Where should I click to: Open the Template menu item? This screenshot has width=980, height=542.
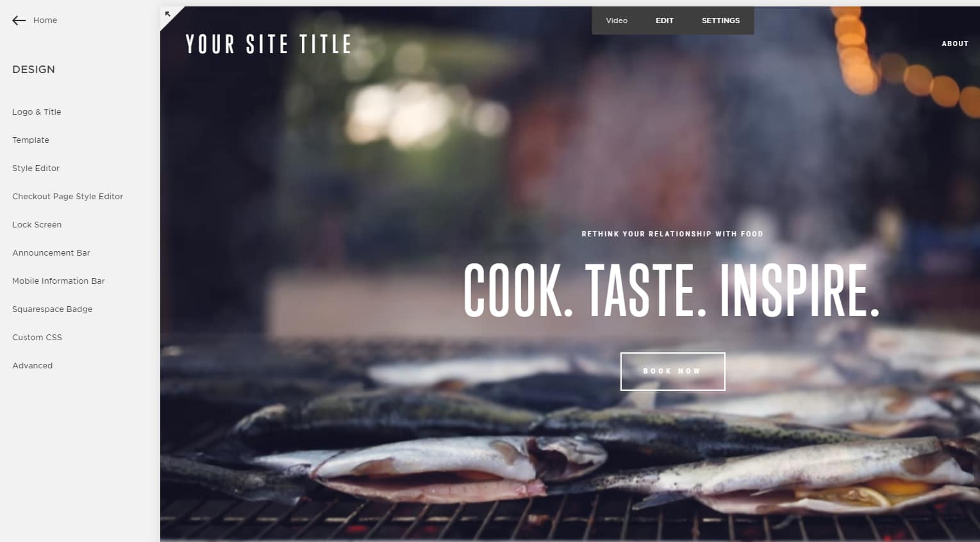[x=31, y=140]
